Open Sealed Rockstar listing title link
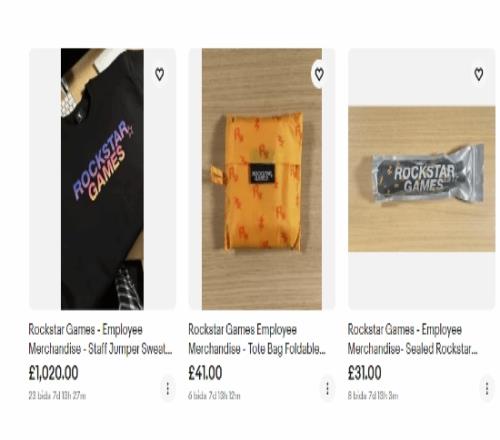 [413, 339]
